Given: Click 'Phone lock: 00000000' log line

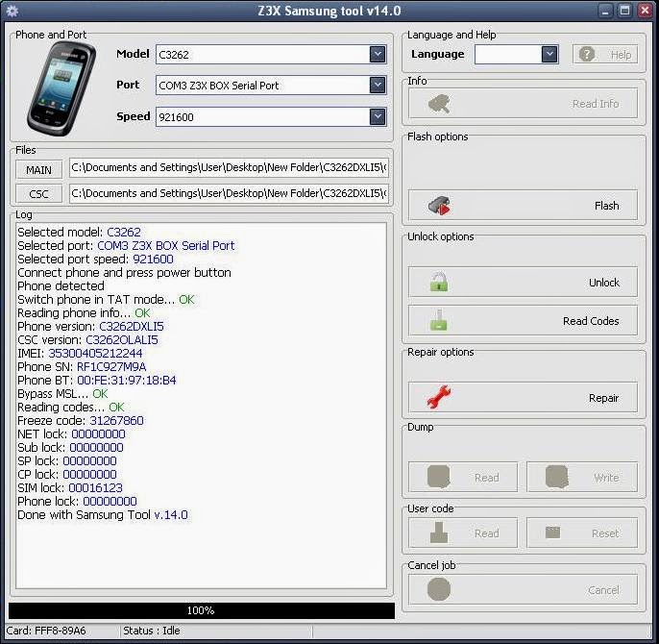Looking at the screenshot, I should click(77, 501).
